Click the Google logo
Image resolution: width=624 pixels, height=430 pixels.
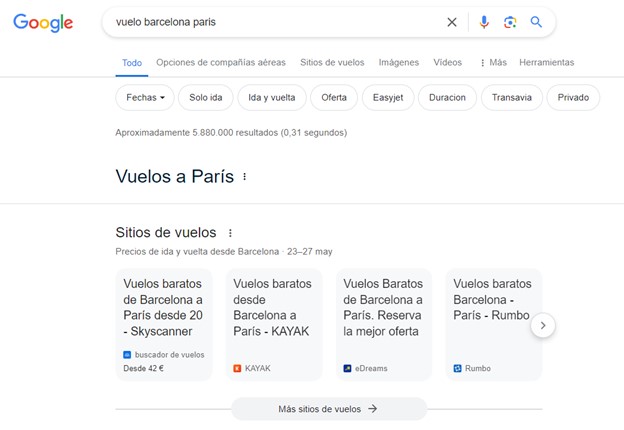point(43,23)
